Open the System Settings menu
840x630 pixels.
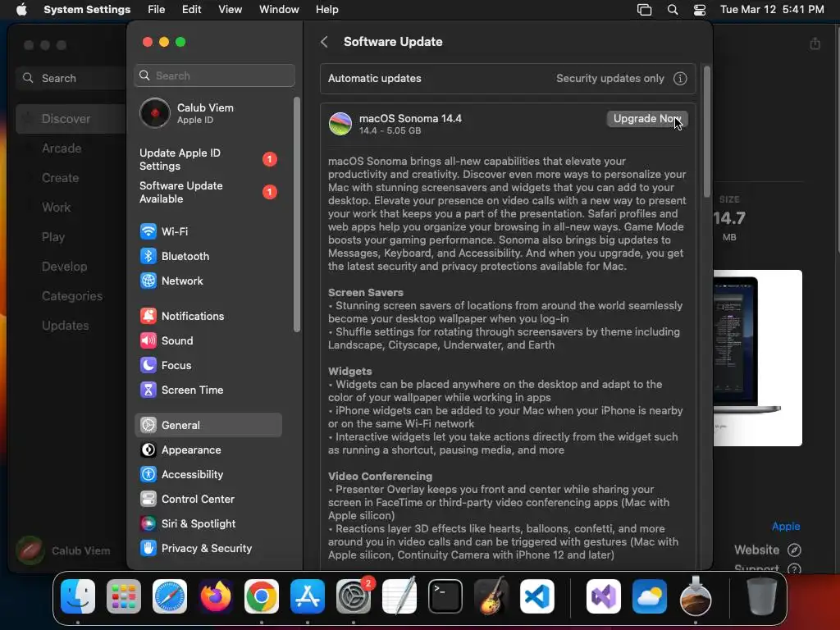point(87,10)
